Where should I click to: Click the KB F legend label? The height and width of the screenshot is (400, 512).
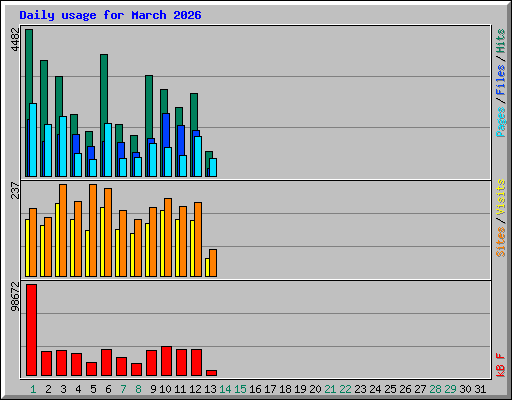pos(501,365)
